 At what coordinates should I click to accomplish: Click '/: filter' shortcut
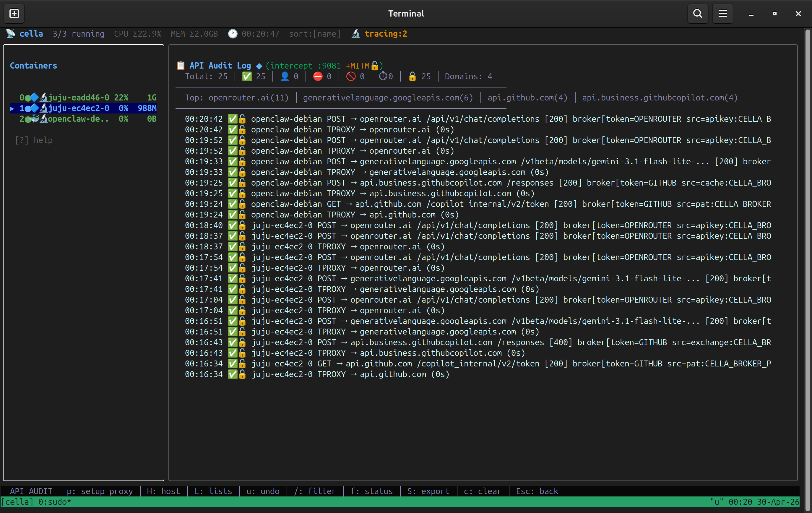[x=315, y=491]
